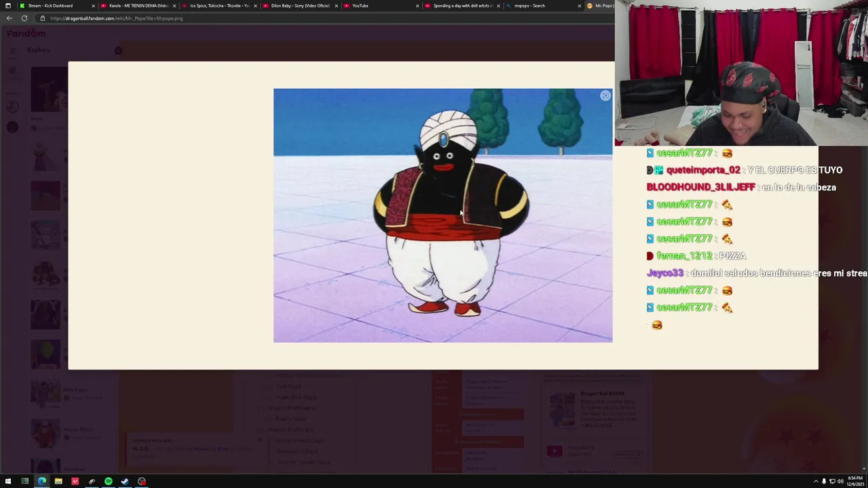868x488 pixels.
Task: Open the network icon in the system tray
Action: pyautogui.click(x=832, y=481)
